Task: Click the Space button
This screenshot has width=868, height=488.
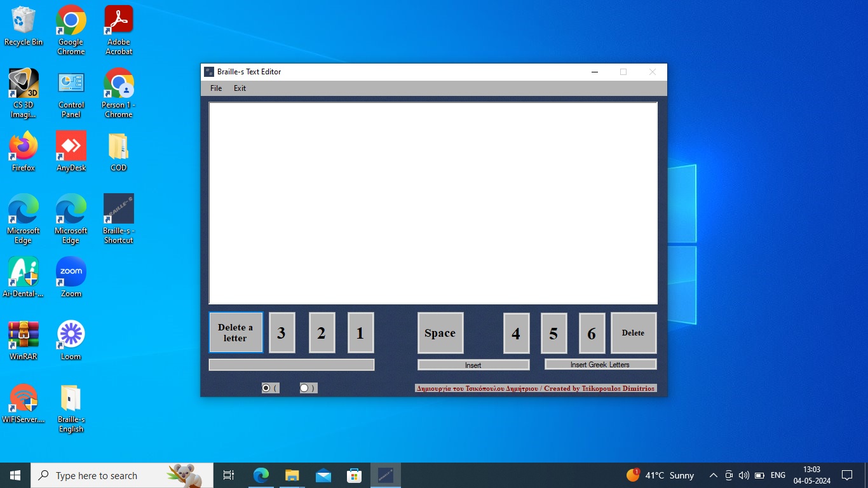Action: [x=440, y=333]
